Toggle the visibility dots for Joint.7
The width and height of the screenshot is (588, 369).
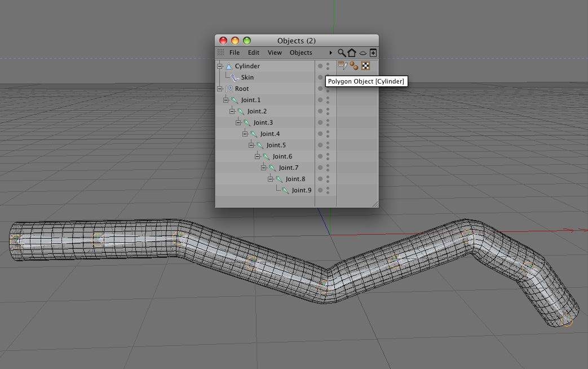328,168
